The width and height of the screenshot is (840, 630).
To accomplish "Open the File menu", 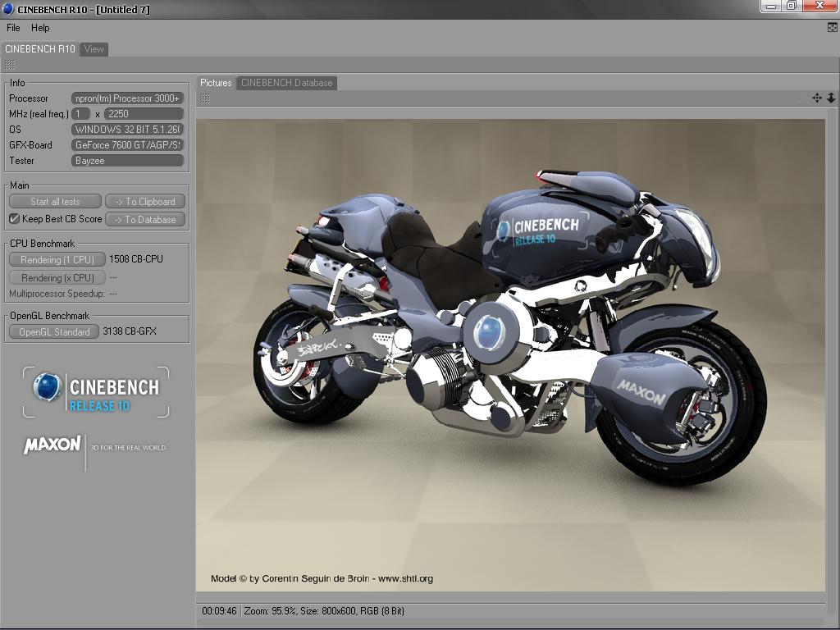I will coord(13,28).
